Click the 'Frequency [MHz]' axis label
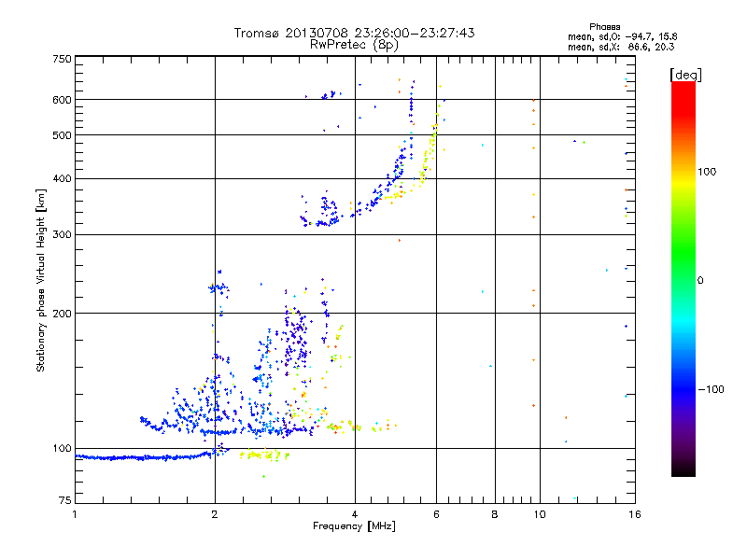The height and width of the screenshot is (560, 747). tap(354, 526)
